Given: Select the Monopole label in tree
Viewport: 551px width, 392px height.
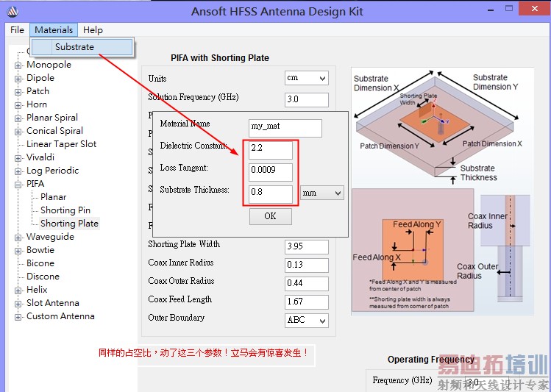Looking at the screenshot, I should pyautogui.click(x=49, y=65).
